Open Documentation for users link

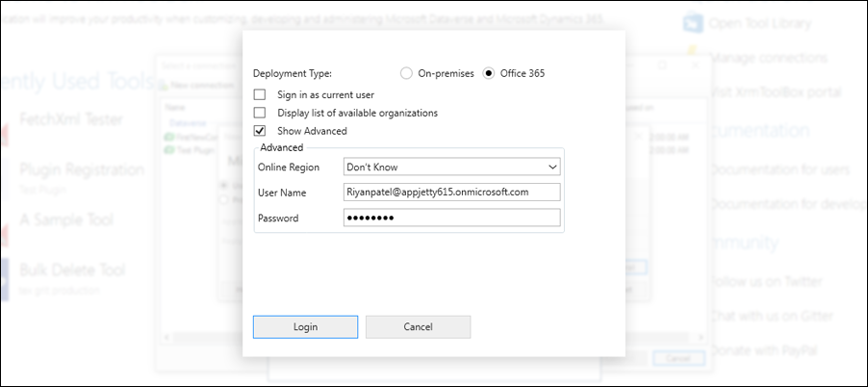[x=779, y=169]
